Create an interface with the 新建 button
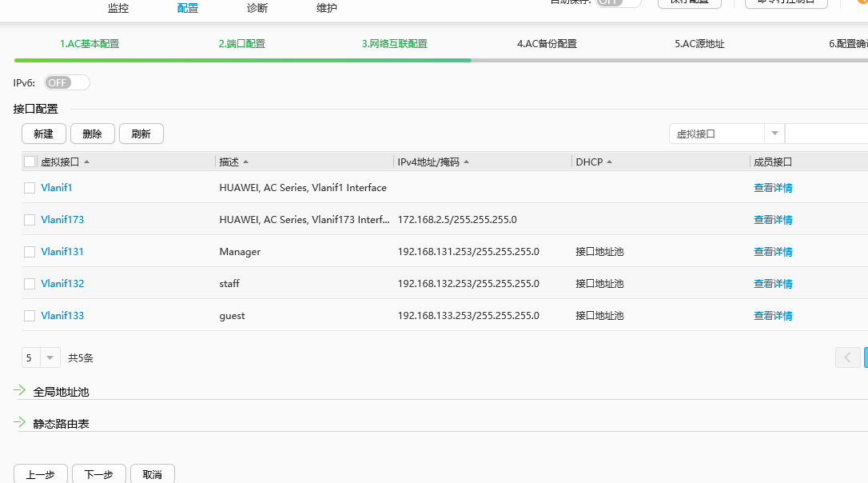868x483 pixels. [x=43, y=133]
